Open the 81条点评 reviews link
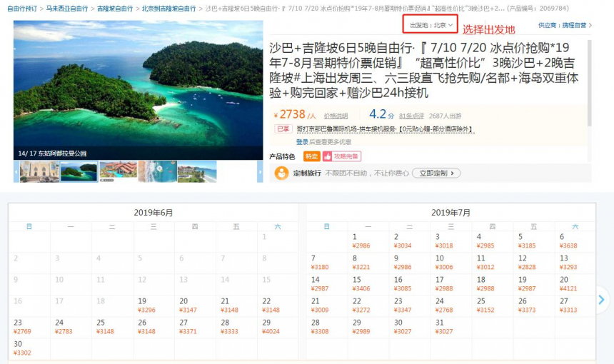This screenshot has height=364, width=614. [411, 116]
